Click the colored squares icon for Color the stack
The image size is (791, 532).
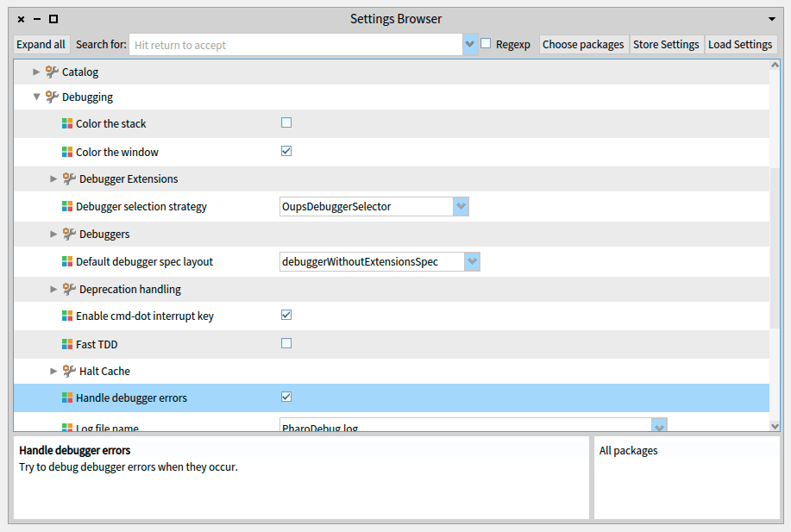click(67, 124)
